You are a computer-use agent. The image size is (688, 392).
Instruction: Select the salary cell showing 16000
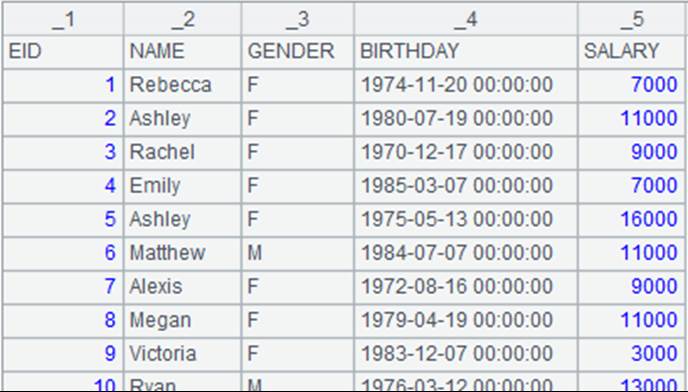(x=632, y=219)
